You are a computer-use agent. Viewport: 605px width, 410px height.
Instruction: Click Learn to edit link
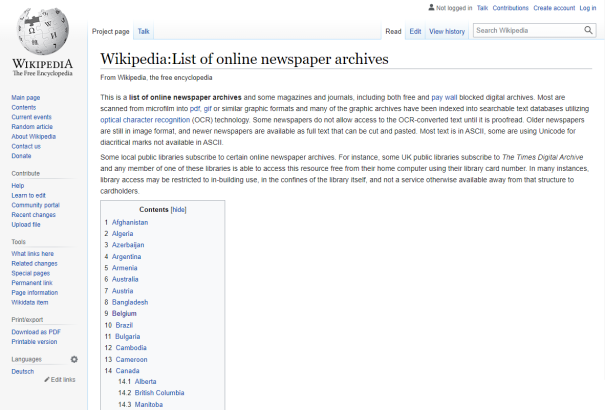tap(29, 195)
